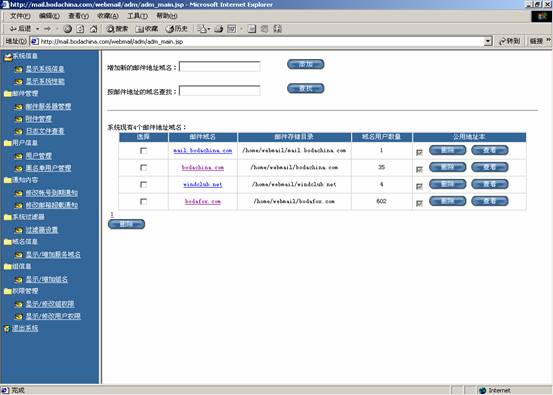Click the 用户管理 link in the sidebar
The width and height of the screenshot is (553, 395).
[39, 156]
